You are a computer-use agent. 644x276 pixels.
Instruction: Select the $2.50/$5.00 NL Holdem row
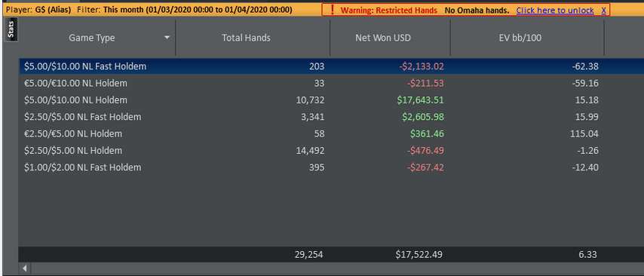click(331, 151)
